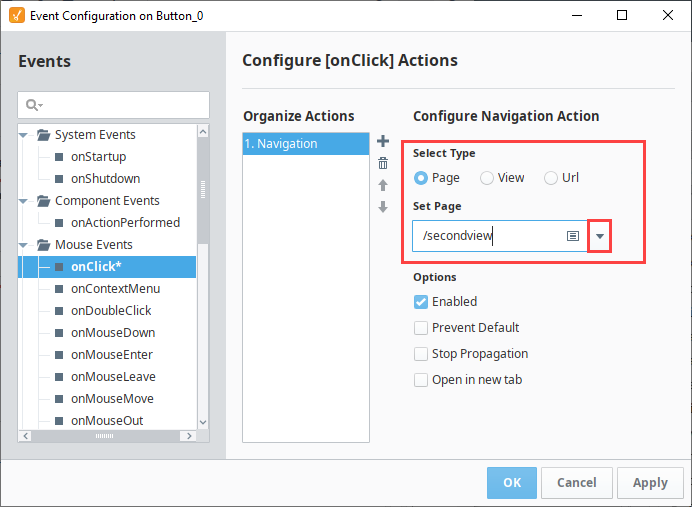Delete selected action using trash icon
Image resolution: width=692 pixels, height=507 pixels.
pyautogui.click(x=383, y=163)
